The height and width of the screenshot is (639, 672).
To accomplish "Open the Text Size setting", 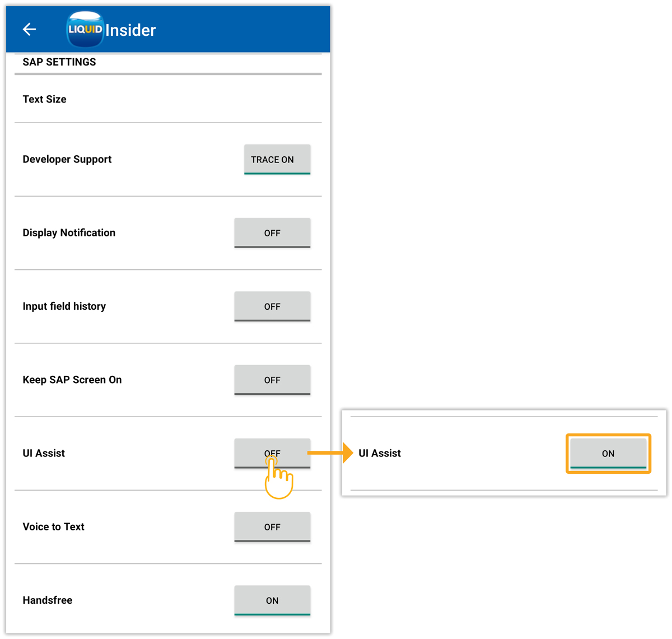I will coord(44,99).
